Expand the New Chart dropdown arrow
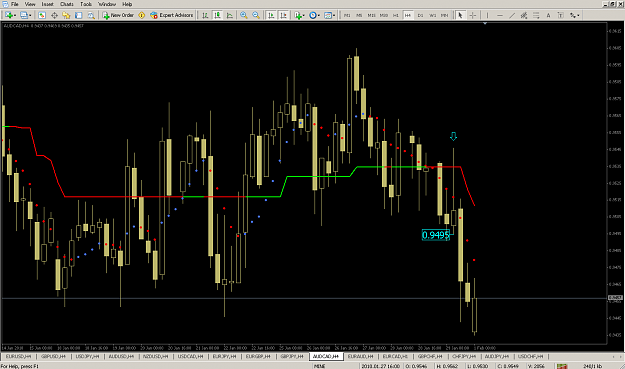Image resolution: width=625 pixels, height=369 pixels. click(x=15, y=16)
